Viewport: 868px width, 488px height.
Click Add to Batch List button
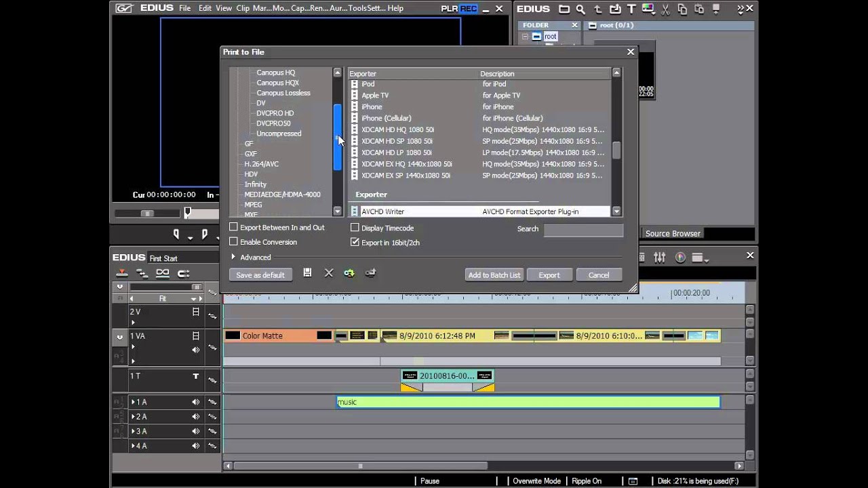[494, 275]
